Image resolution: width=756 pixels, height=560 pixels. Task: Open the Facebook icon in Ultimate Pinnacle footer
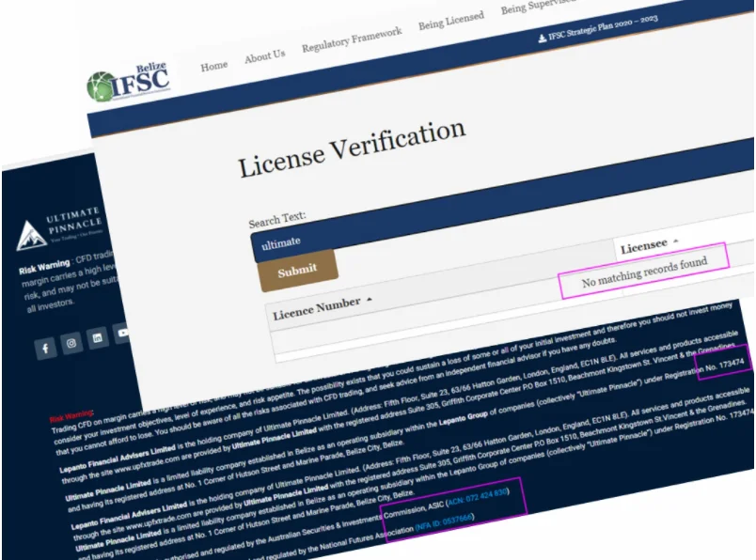click(x=45, y=348)
